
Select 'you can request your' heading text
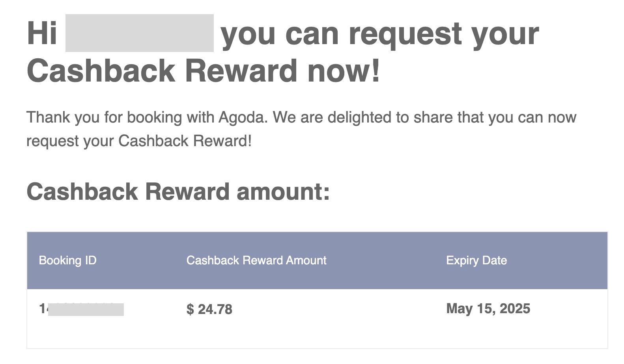[x=380, y=35]
